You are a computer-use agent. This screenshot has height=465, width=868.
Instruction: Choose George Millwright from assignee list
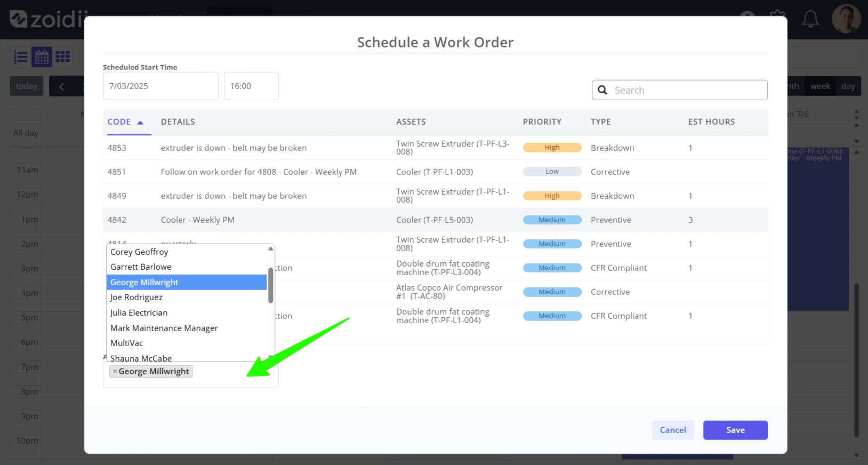coord(187,282)
